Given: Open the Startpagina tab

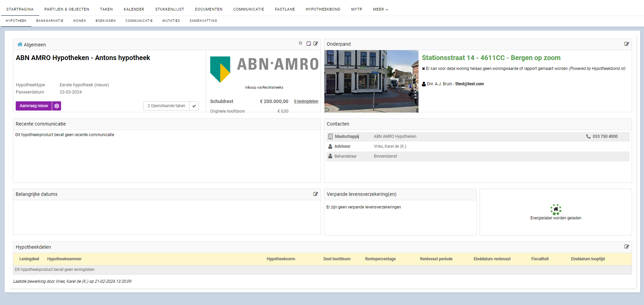Looking at the screenshot, I should pos(20,9).
